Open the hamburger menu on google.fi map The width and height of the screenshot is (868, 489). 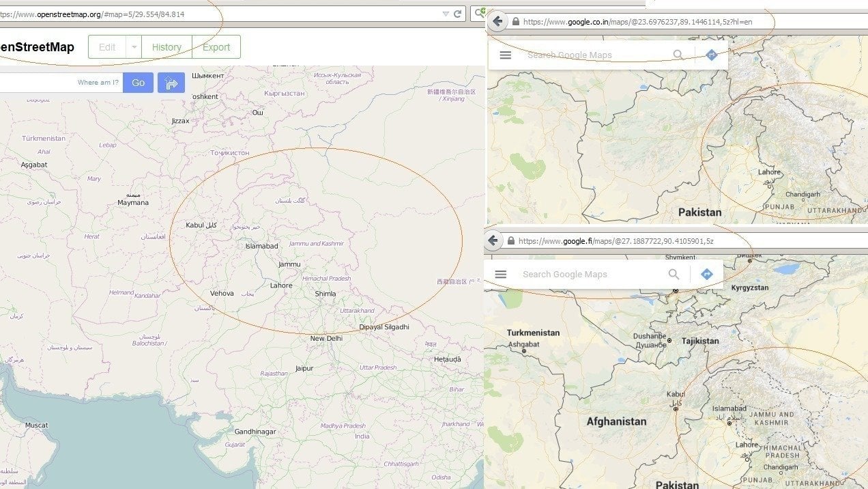point(501,274)
